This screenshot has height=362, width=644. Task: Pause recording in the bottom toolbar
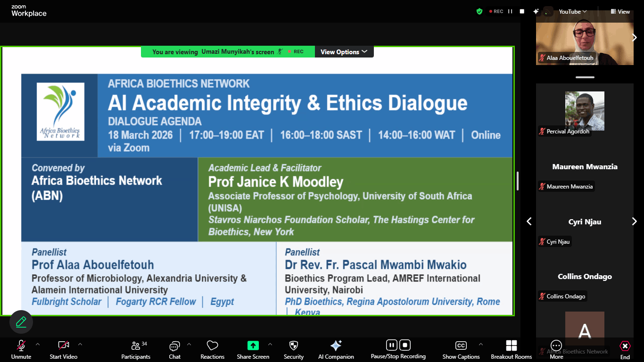391,345
